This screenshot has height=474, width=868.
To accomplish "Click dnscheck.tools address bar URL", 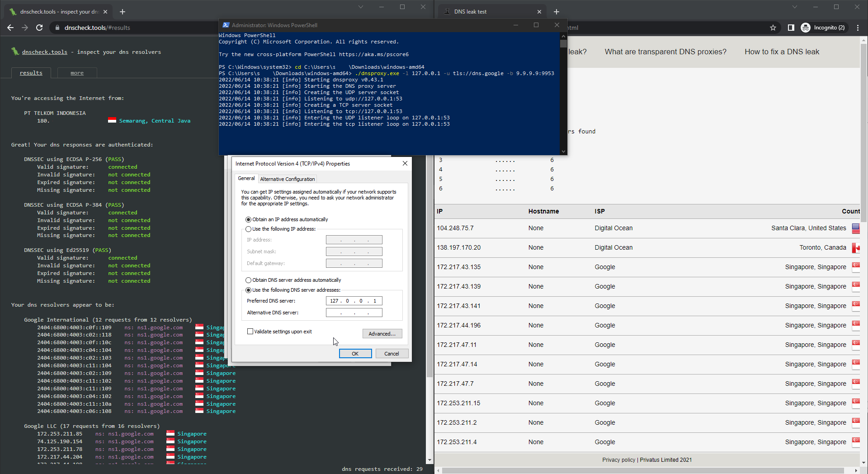I will (x=97, y=28).
